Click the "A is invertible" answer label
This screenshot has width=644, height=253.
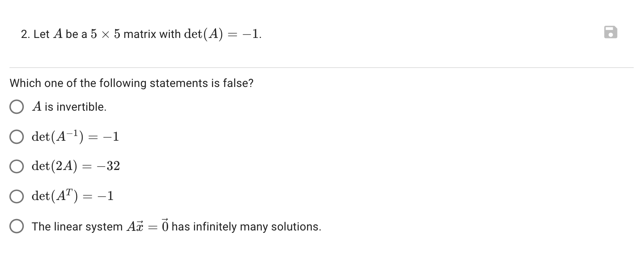[x=69, y=106]
